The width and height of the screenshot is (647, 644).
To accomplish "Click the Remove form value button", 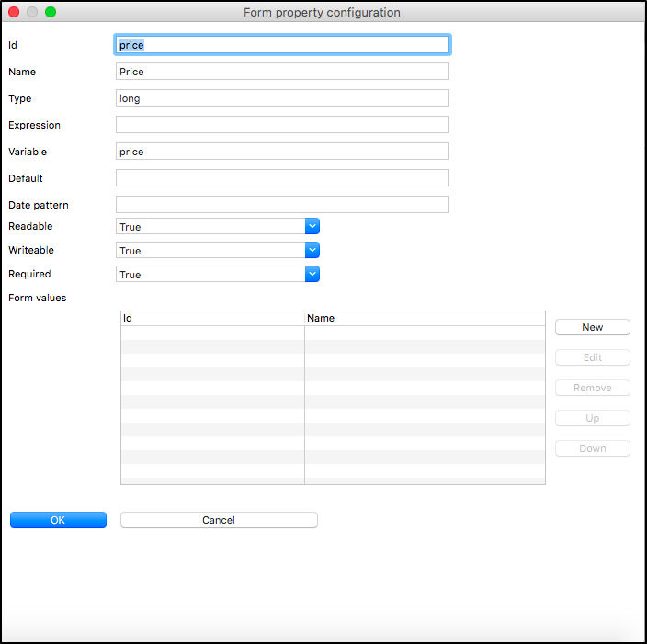I will (592, 388).
